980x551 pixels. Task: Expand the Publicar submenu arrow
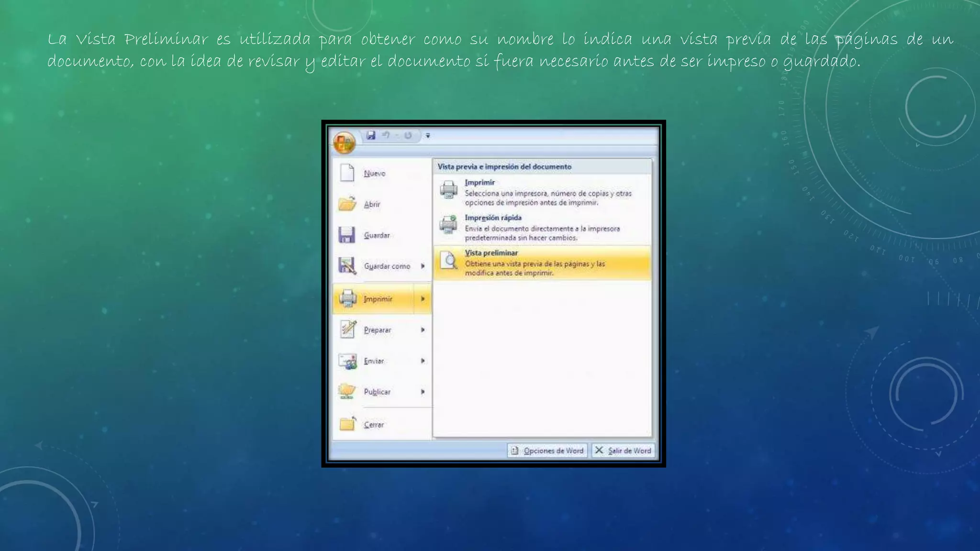[423, 392]
